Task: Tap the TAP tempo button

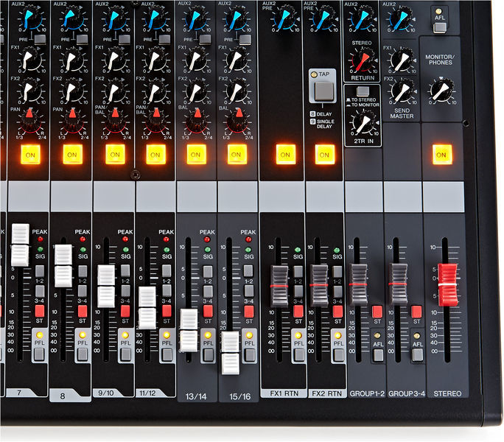Action: (323, 91)
